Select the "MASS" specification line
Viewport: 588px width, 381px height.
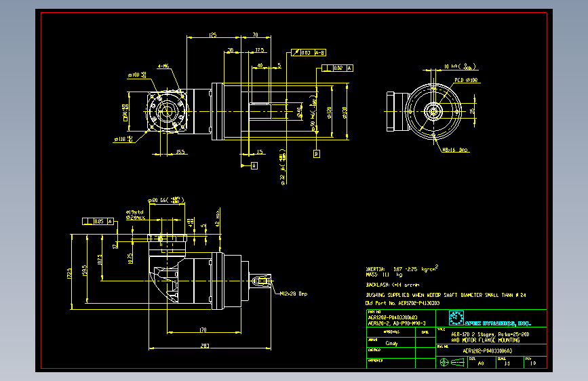click(384, 275)
